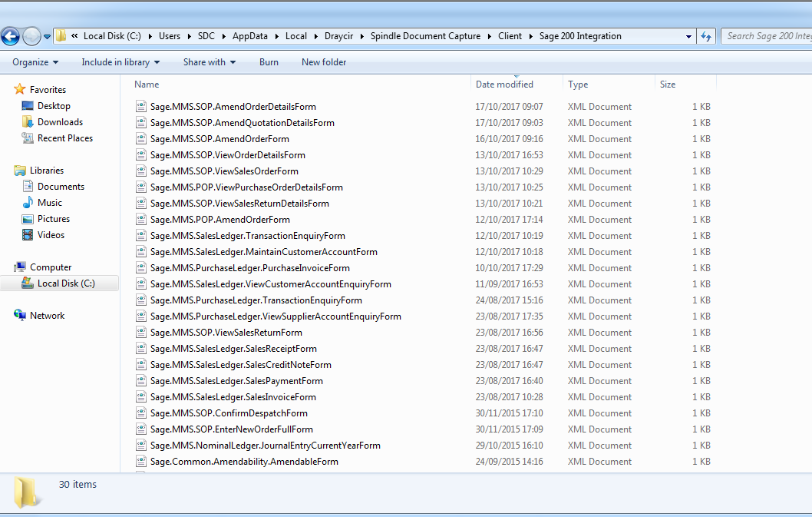
Task: Select Sage.MMS.SalesLedger.MaintainCustomerAccountForm file name
Action: [x=263, y=251]
